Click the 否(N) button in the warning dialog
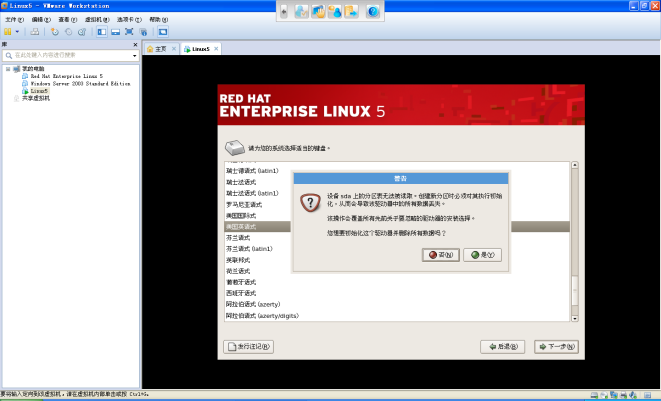The width and height of the screenshot is (661, 401). [x=441, y=255]
